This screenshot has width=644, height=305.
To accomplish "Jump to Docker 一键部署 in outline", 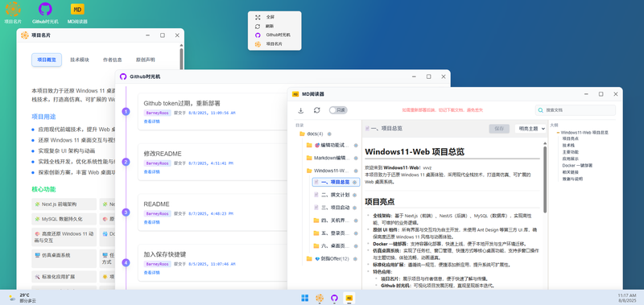I will click(577, 166).
